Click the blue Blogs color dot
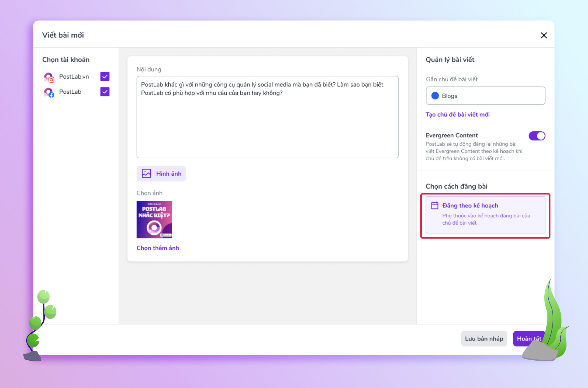 [435, 96]
